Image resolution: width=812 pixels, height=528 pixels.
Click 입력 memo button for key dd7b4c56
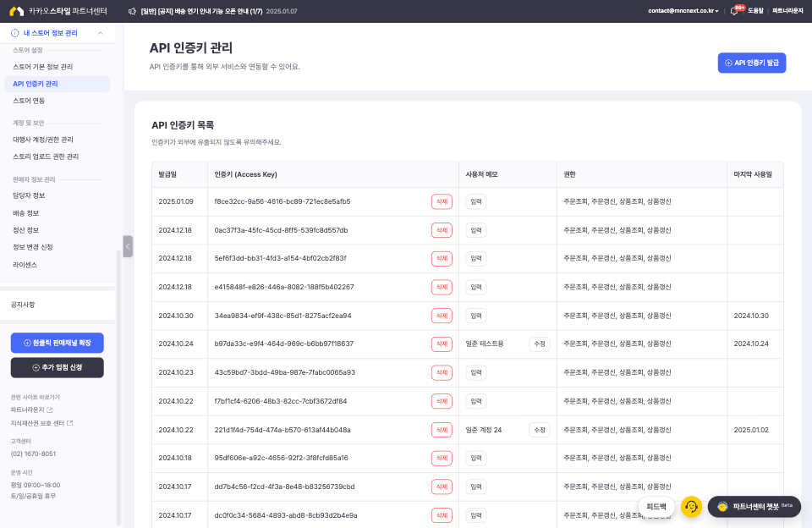[476, 487]
